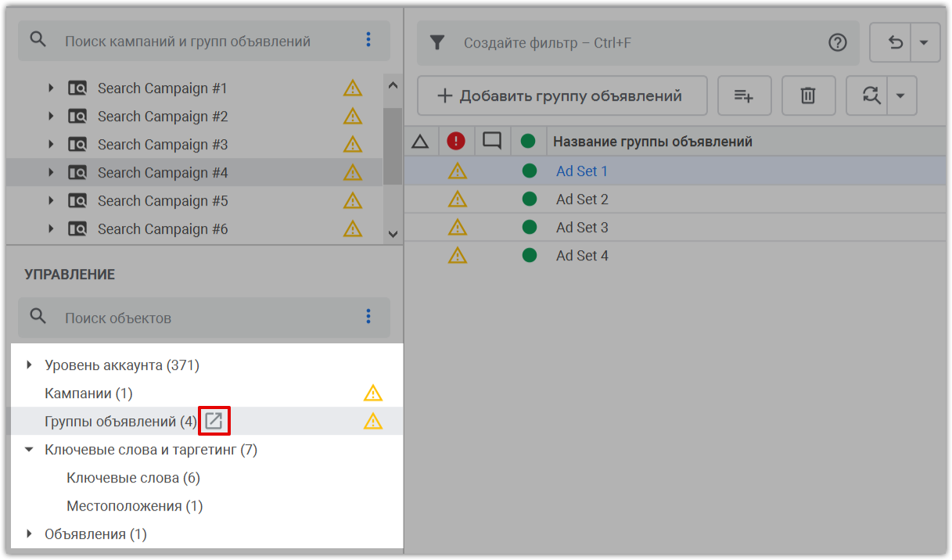Open object search options three-dot menu
Screen dimensions: 952x560
(368, 317)
